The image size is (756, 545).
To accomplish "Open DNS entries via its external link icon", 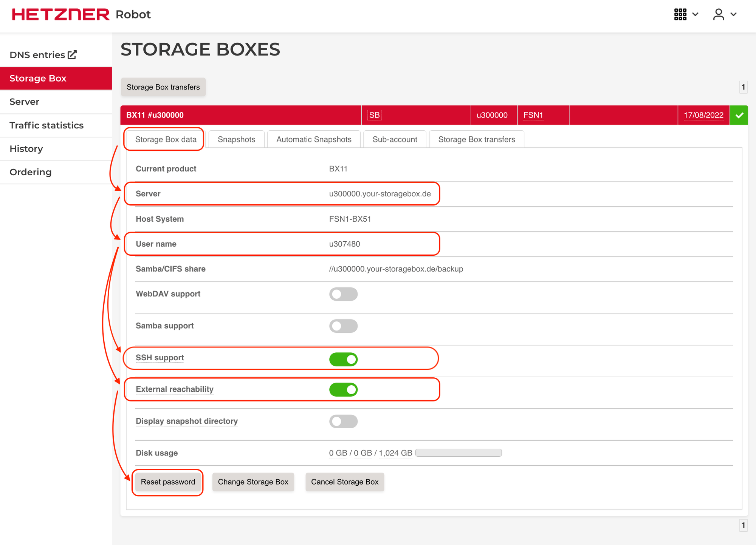I will pyautogui.click(x=72, y=54).
